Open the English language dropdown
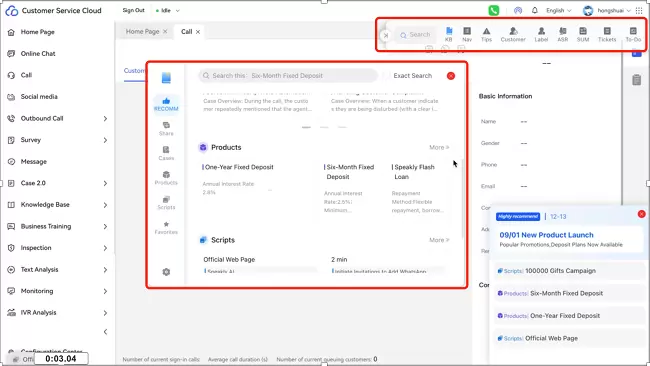650x366 pixels. (558, 11)
